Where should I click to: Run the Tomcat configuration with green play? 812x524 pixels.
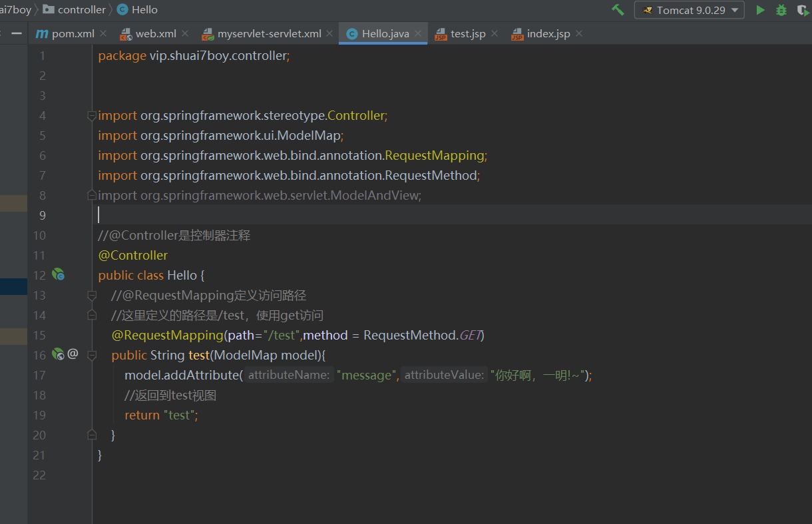pyautogui.click(x=760, y=10)
